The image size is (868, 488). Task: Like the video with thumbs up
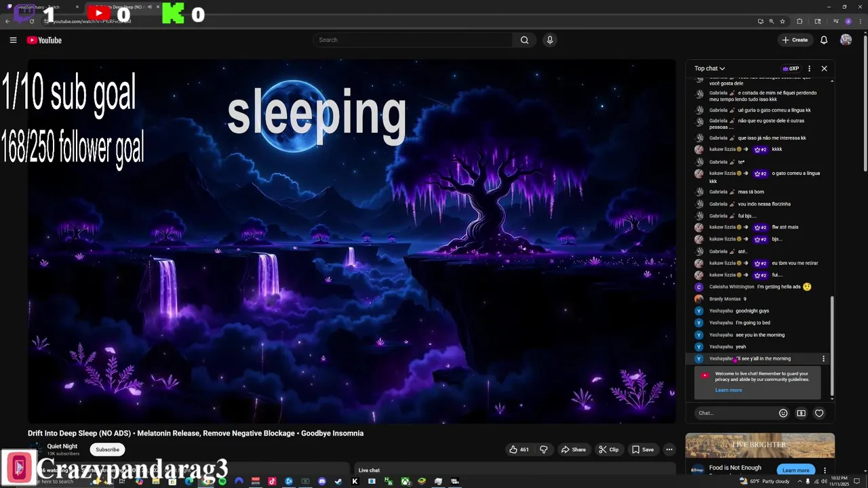click(x=519, y=449)
